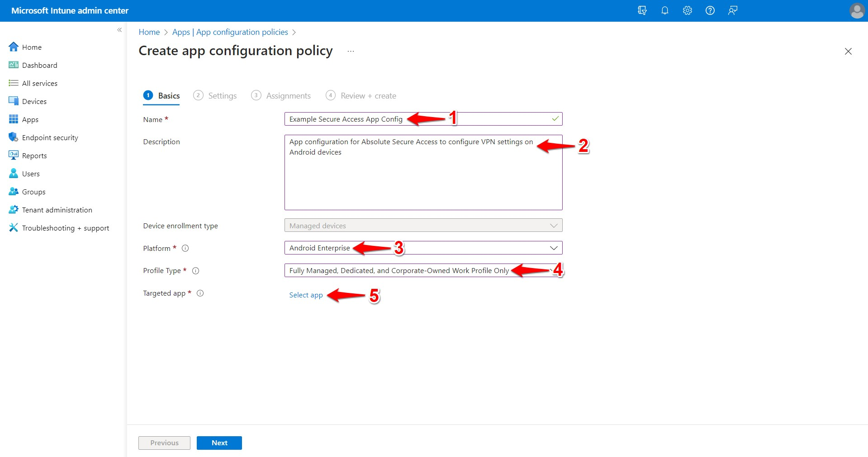
Task: Open the Endpoint security section
Action: (50, 137)
